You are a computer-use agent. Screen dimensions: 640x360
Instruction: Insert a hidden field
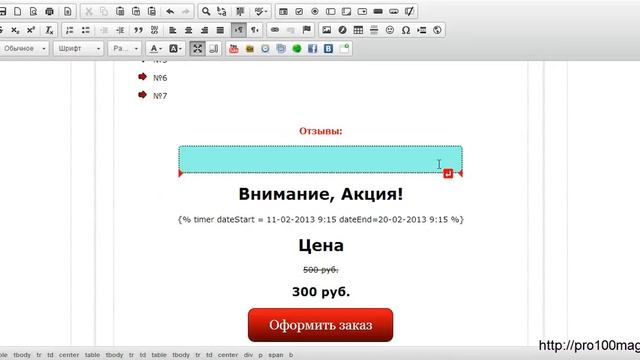tap(409, 11)
